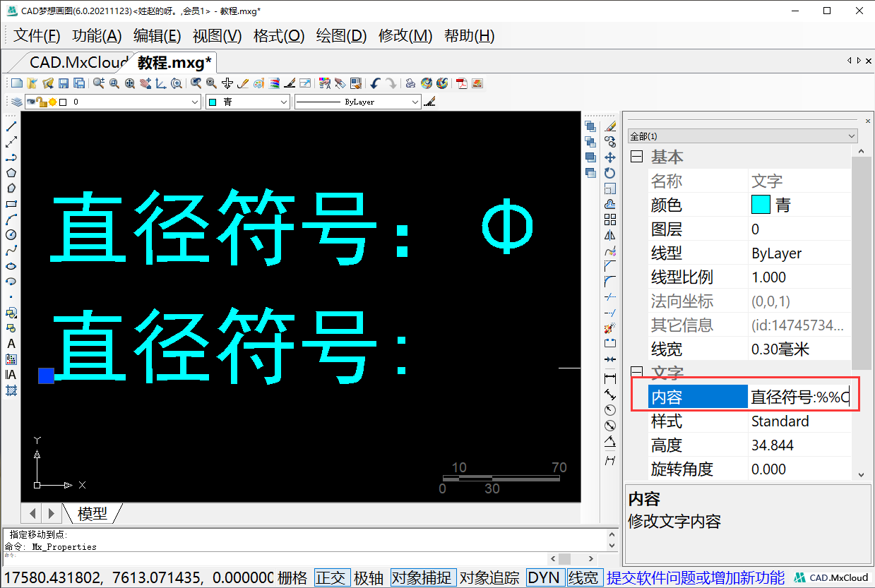Open the 全部(1) selection dropdown

[743, 136]
